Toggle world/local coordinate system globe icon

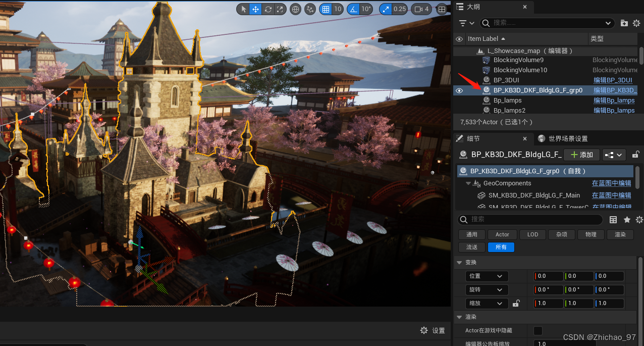coord(295,9)
